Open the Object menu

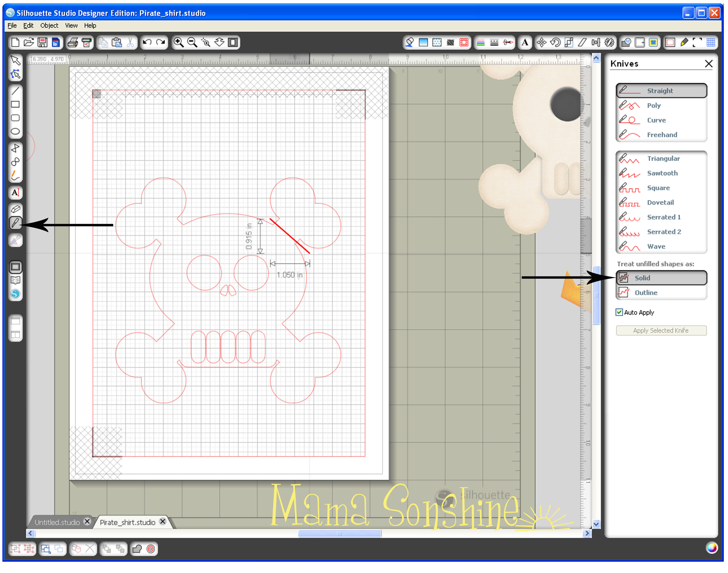pos(49,25)
